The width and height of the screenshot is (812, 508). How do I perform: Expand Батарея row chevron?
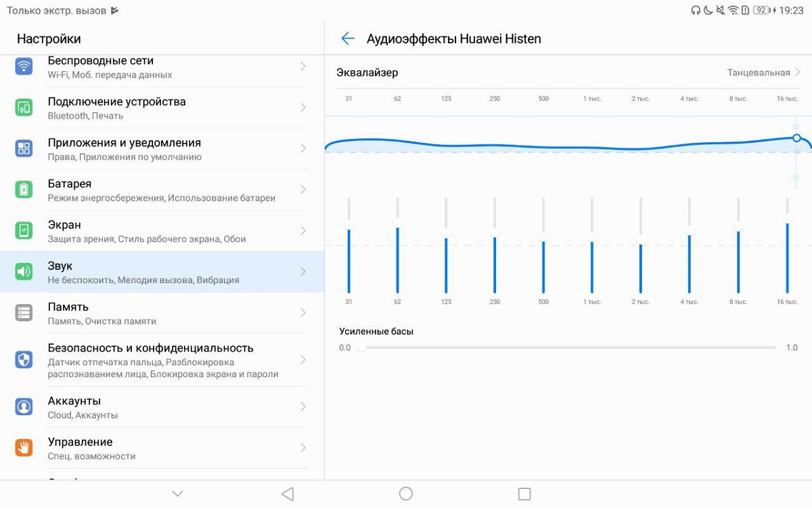(x=302, y=190)
